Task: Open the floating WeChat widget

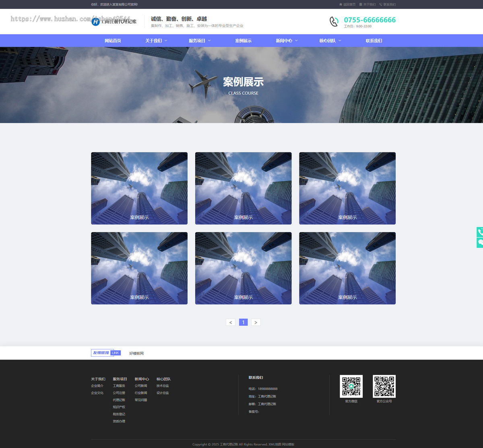Action: (x=480, y=242)
